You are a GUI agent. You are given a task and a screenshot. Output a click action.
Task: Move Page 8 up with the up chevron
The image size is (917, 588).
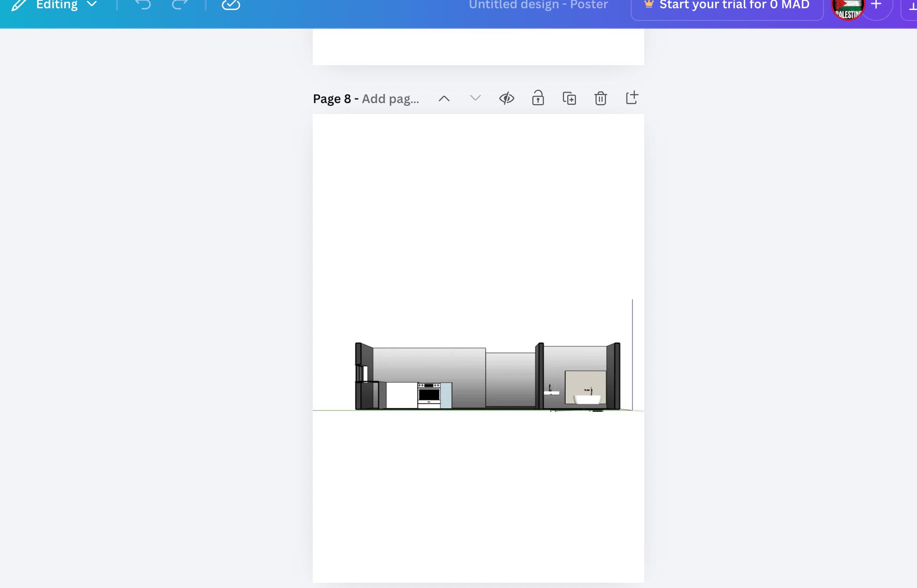pyautogui.click(x=444, y=99)
